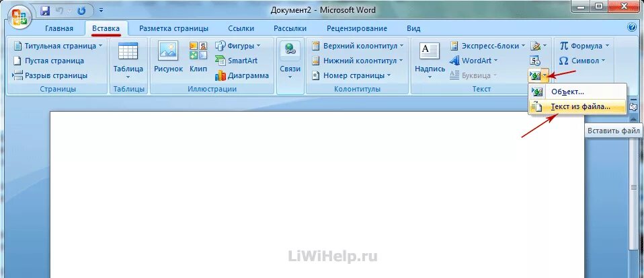Viewport: 644px width, 278px height.
Task: Click the Надпись text box button
Action: pyautogui.click(x=430, y=61)
